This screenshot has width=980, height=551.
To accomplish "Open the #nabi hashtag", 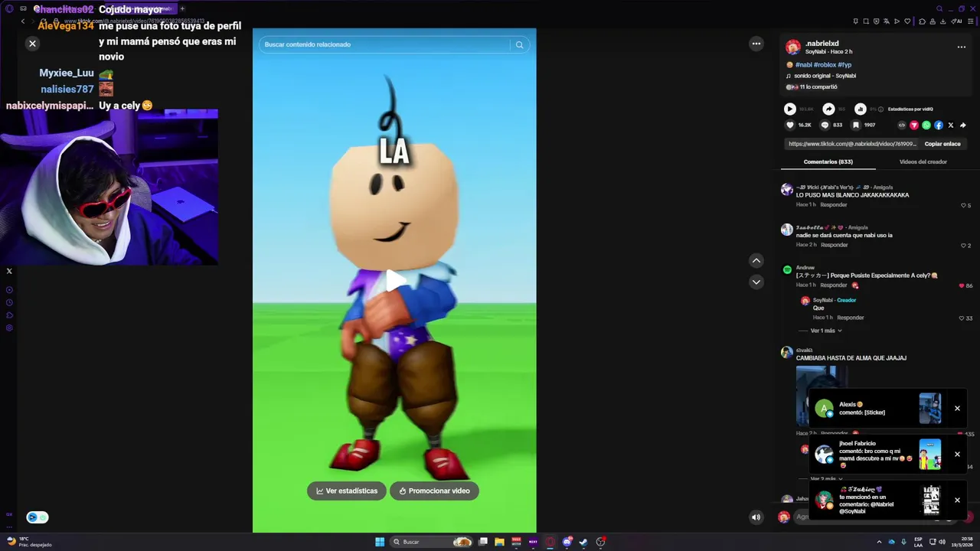I will point(803,65).
